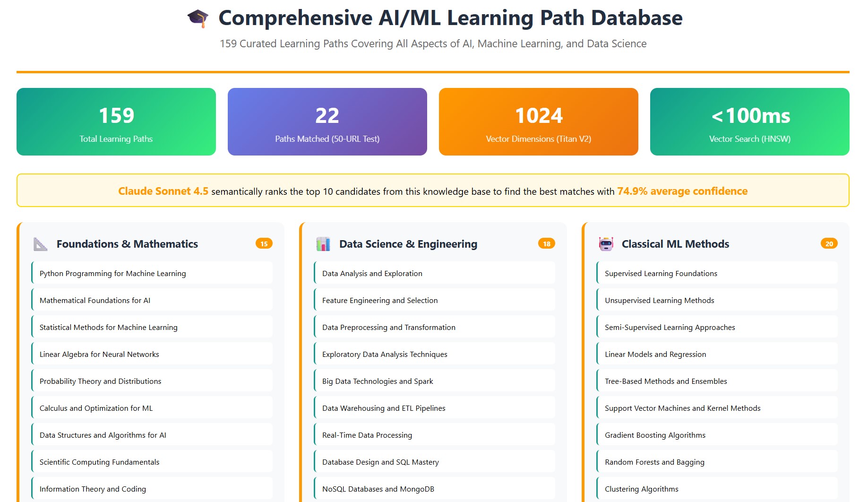
Task: Open Linear Algebra for Neural Networks
Action: click(x=152, y=354)
